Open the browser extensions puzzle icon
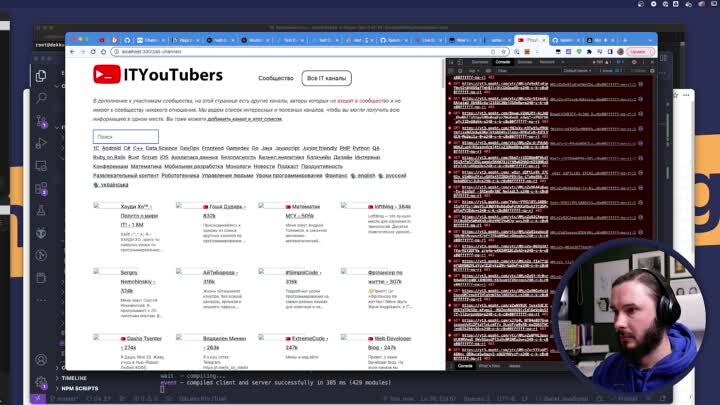720x405 pixels. tap(590, 52)
